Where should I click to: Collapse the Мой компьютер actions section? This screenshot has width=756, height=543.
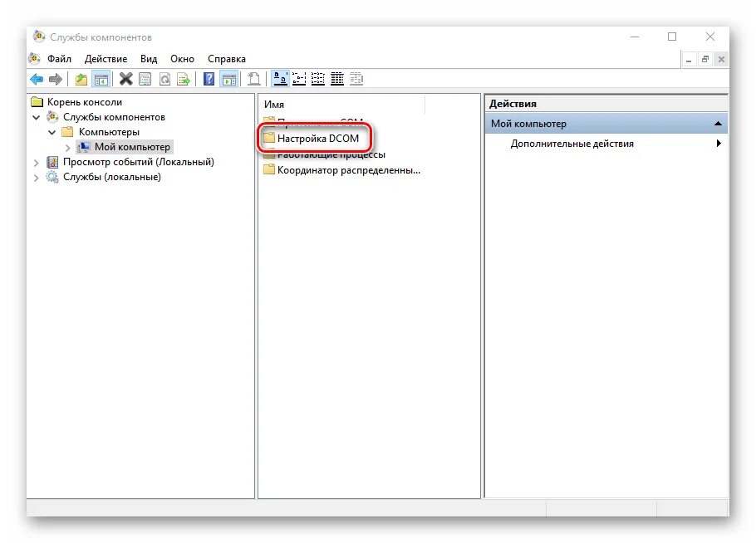(x=718, y=124)
